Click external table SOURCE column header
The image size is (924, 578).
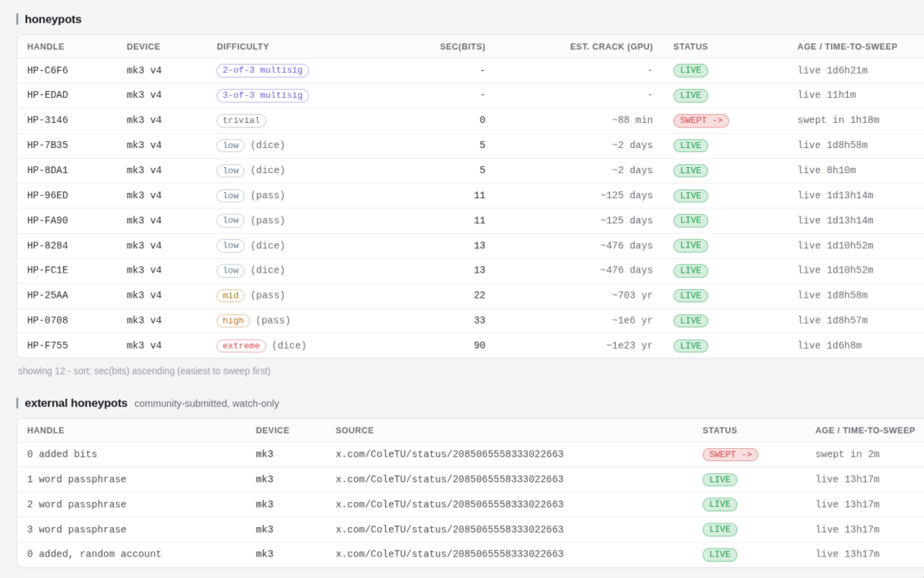(x=355, y=431)
